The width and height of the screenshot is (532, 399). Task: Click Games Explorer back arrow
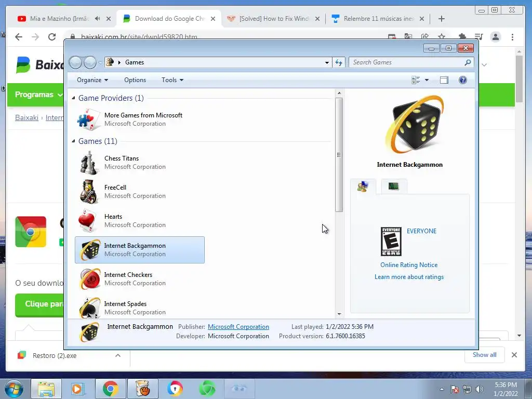pos(75,62)
